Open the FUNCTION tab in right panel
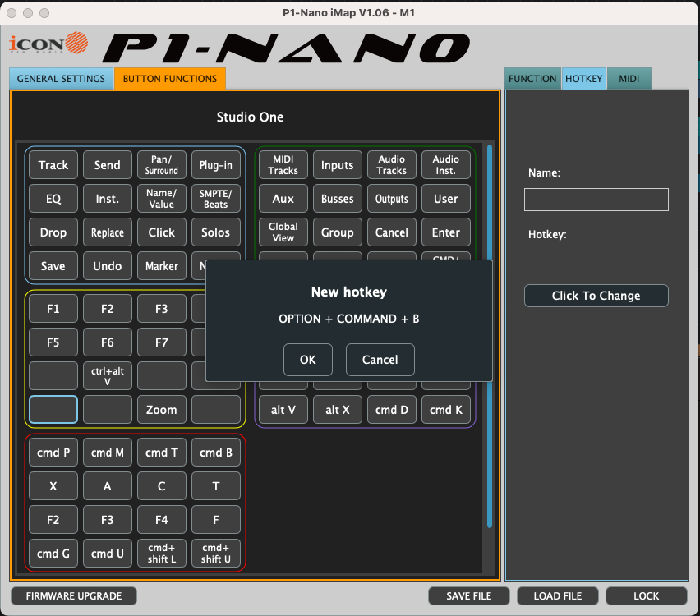Screen dimensions: 700x616 tap(532, 79)
